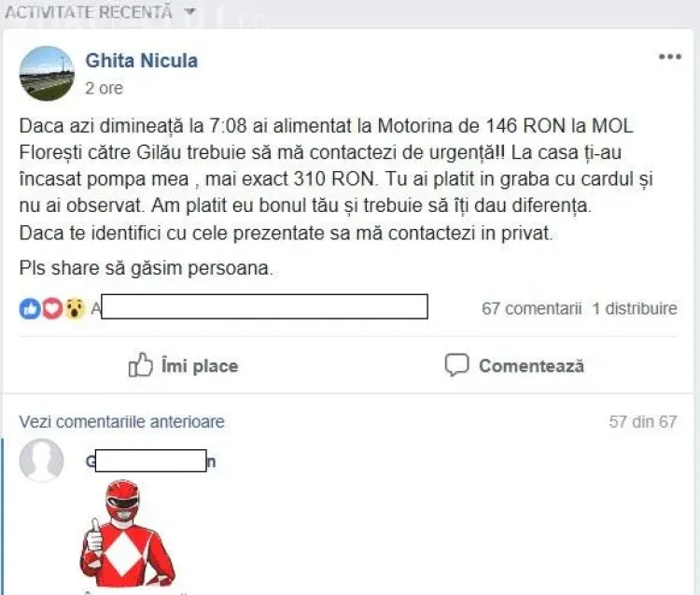Image resolution: width=700 pixels, height=595 pixels.
Task: Click the blue Like reaction icon
Action: point(30,308)
